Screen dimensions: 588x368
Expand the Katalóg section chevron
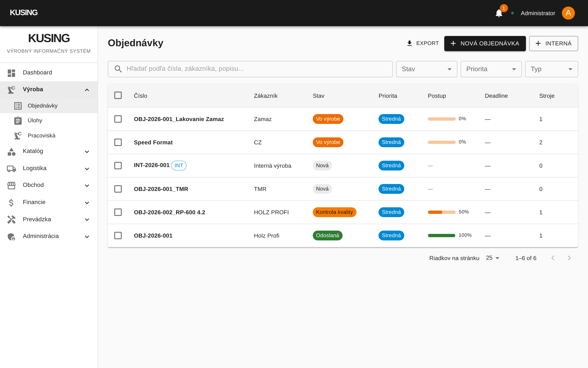[x=87, y=152]
